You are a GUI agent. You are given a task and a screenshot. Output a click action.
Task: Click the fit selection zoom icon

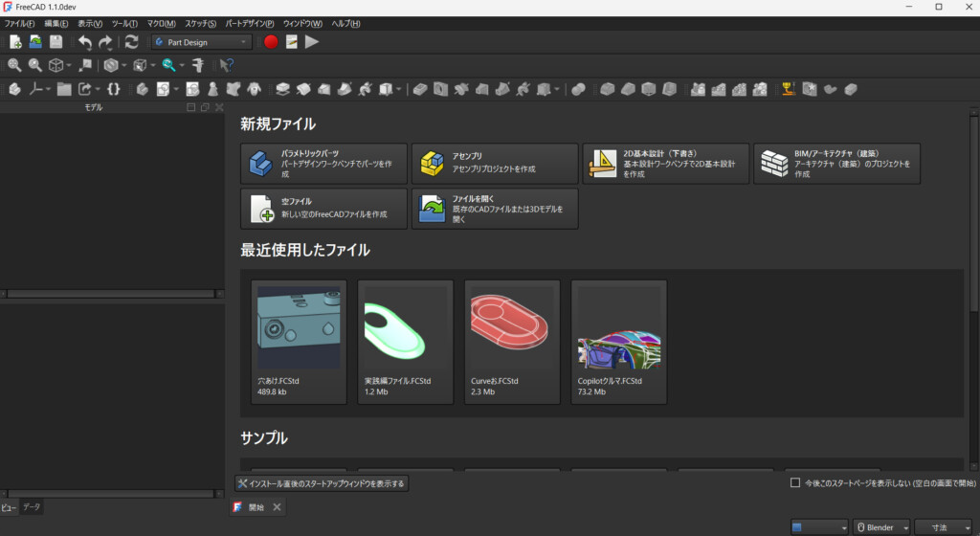coord(35,65)
